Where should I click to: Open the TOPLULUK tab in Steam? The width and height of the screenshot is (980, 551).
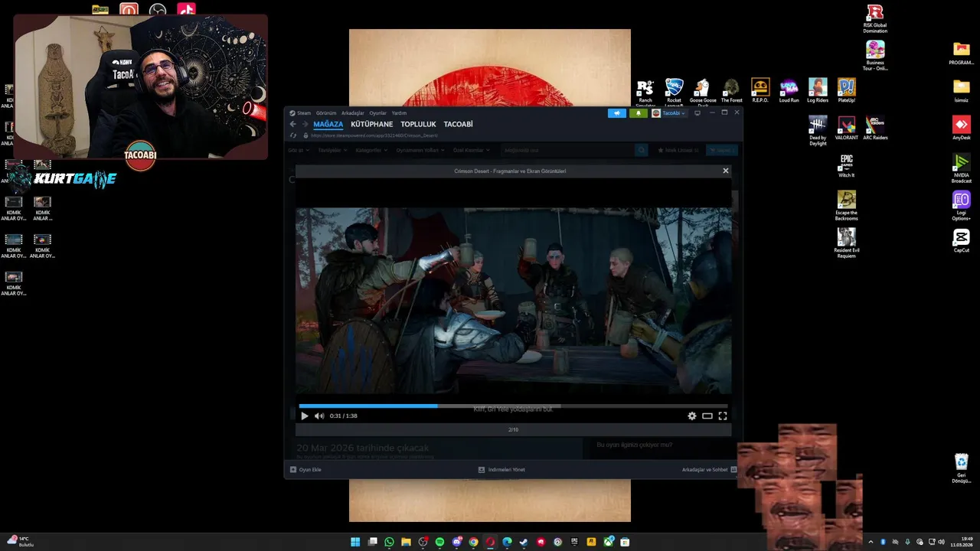[x=418, y=124]
